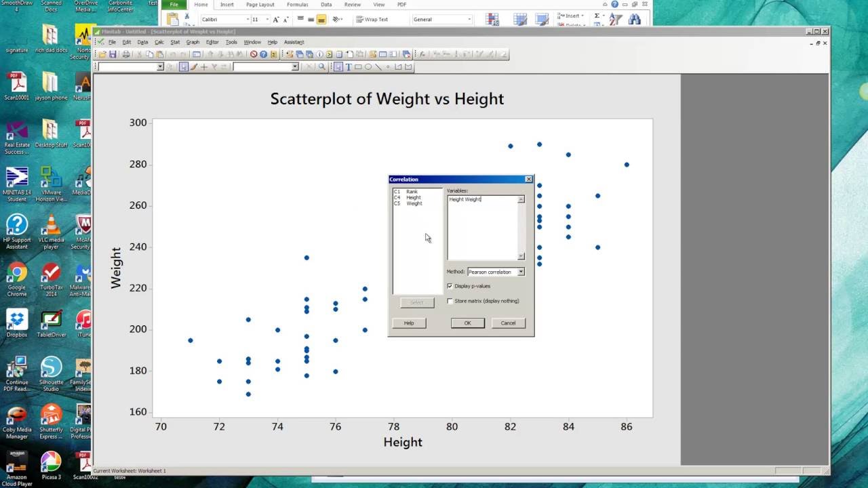Screen dimensions: 868x488
Task: Close the Correlation dialog with X
Action: click(x=529, y=180)
